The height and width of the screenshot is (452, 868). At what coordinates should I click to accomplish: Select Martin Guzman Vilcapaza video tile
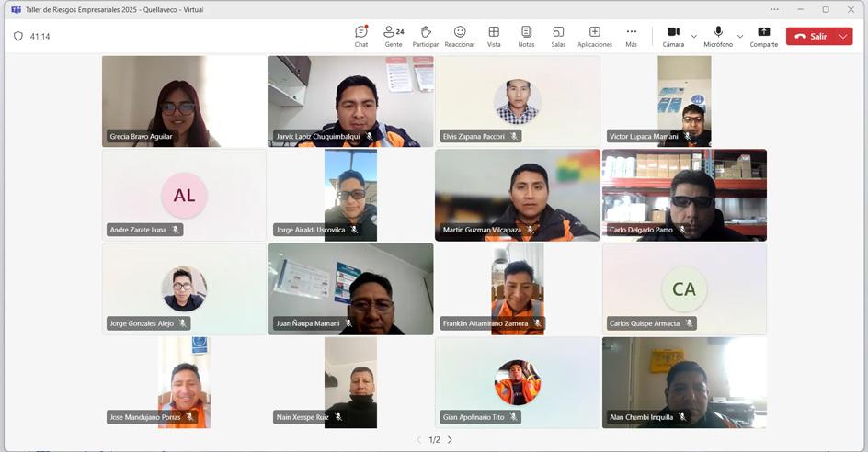518,196
